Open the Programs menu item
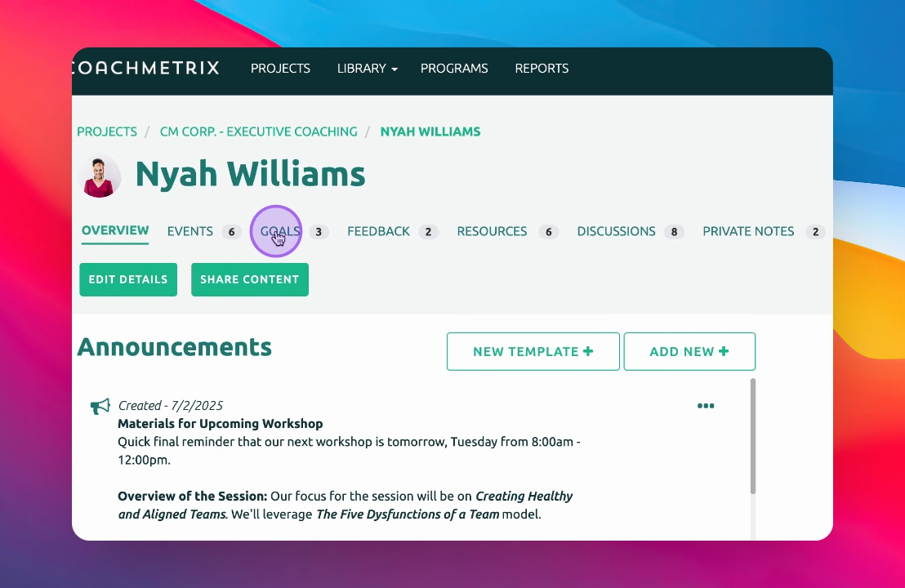This screenshot has width=905, height=588. [454, 68]
